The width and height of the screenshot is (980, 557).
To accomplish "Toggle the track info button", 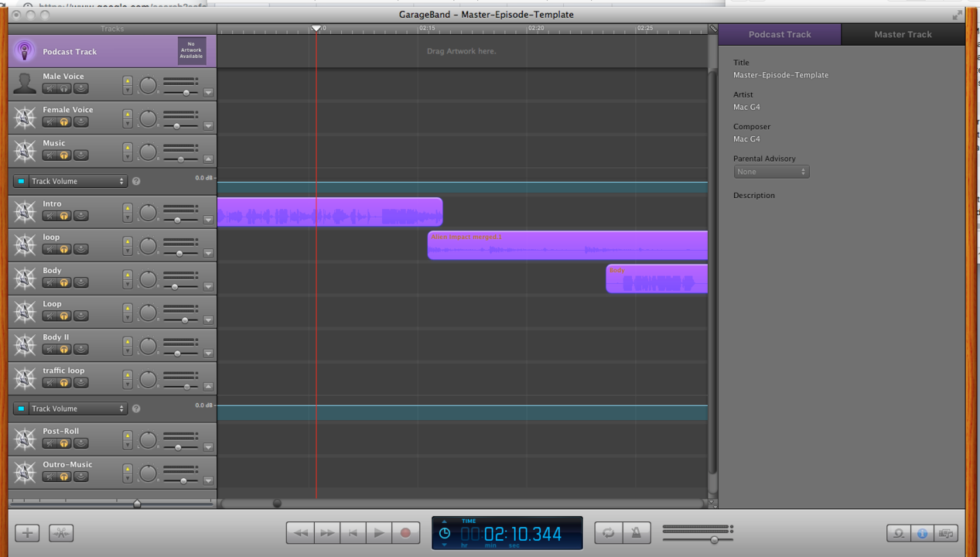I will [x=922, y=533].
